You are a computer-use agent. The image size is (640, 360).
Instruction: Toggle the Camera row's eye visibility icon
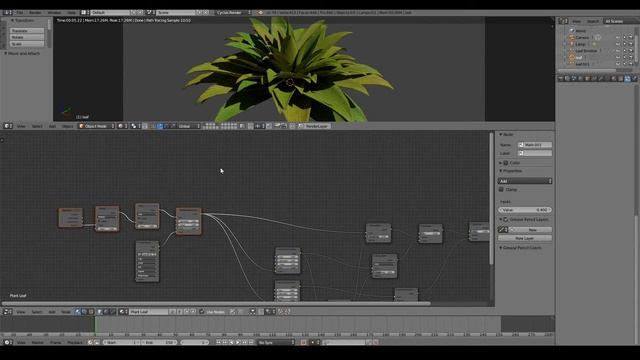(x=618, y=37)
